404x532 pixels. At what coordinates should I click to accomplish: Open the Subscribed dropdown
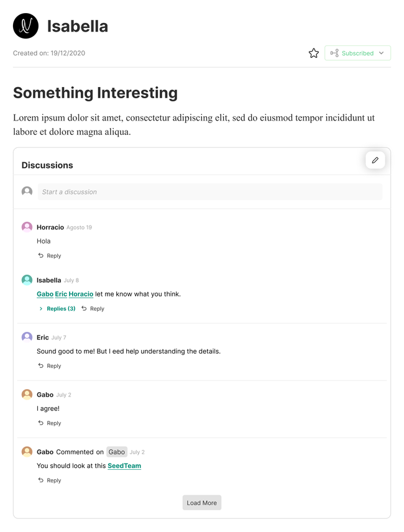tap(357, 53)
